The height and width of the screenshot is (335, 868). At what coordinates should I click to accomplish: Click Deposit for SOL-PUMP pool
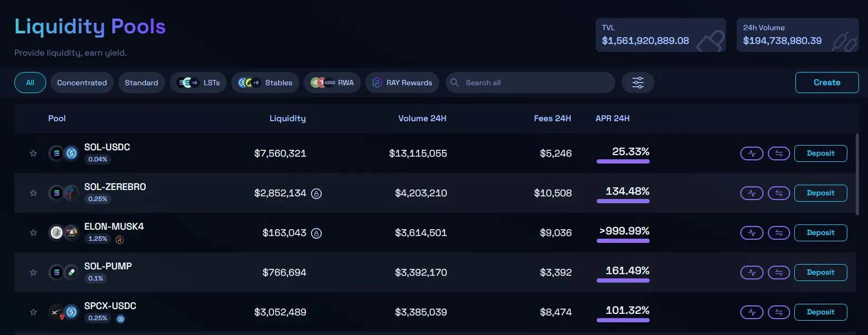point(820,273)
